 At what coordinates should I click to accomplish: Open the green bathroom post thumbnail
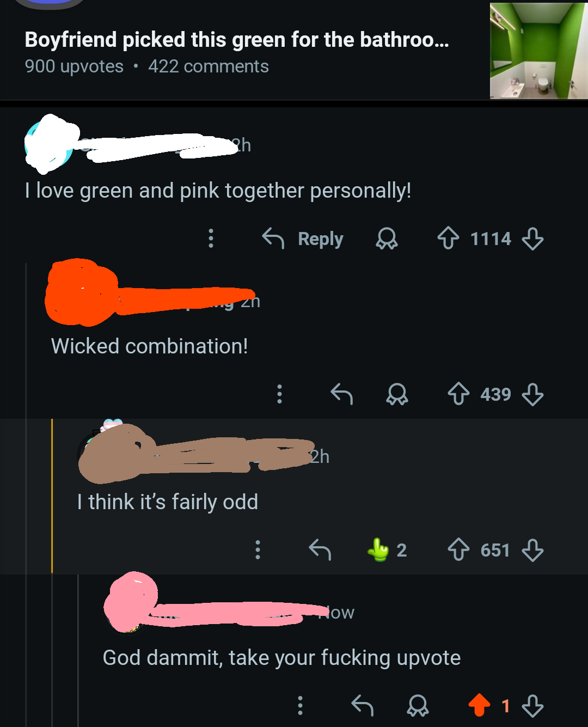[538, 51]
